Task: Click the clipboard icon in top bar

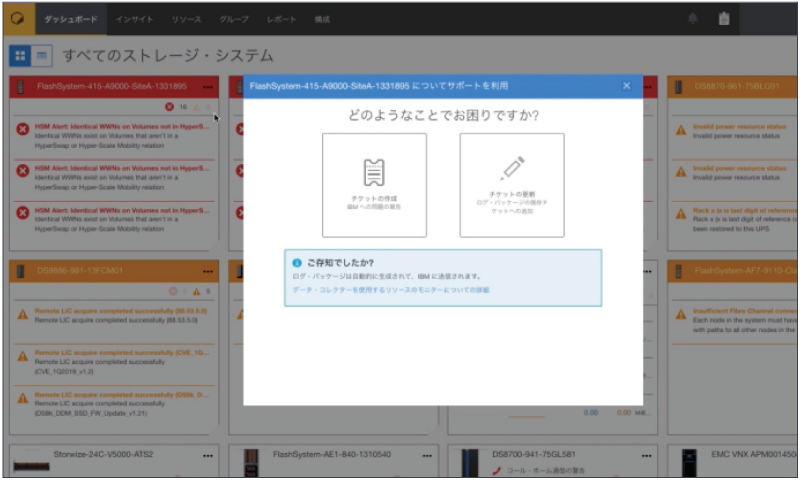Action: coord(724,19)
